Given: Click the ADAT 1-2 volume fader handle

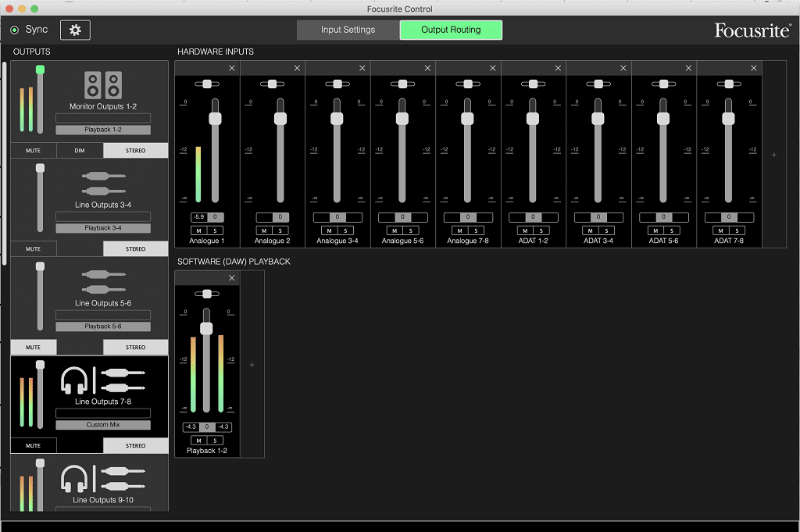Looking at the screenshot, I should pos(533,119).
